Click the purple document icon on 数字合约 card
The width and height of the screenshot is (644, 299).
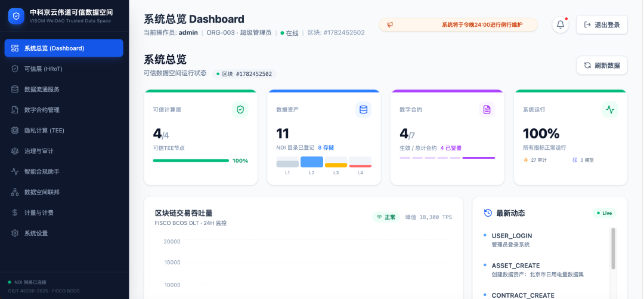tap(487, 110)
